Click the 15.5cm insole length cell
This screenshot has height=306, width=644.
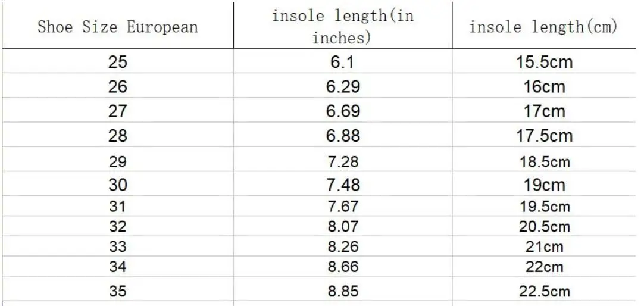pyautogui.click(x=544, y=61)
